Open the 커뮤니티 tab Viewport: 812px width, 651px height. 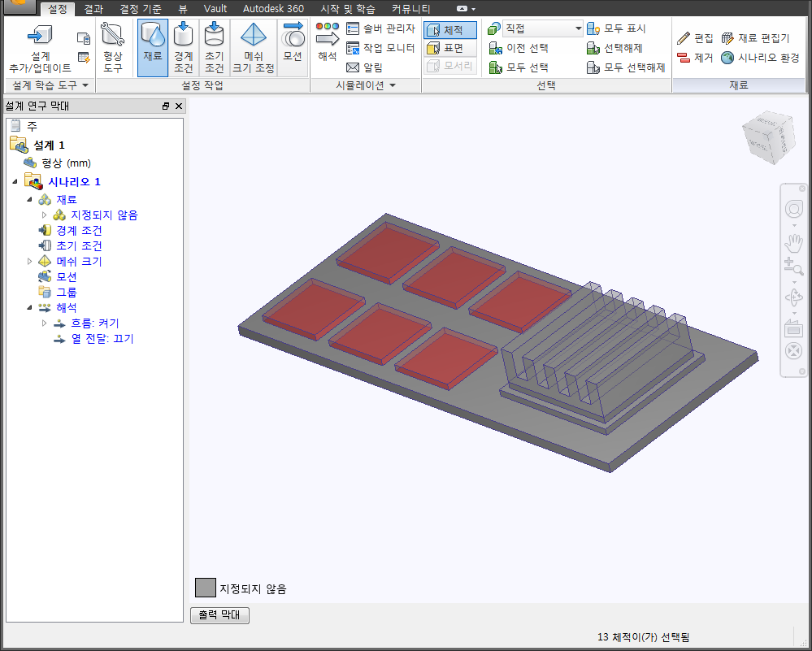410,9
